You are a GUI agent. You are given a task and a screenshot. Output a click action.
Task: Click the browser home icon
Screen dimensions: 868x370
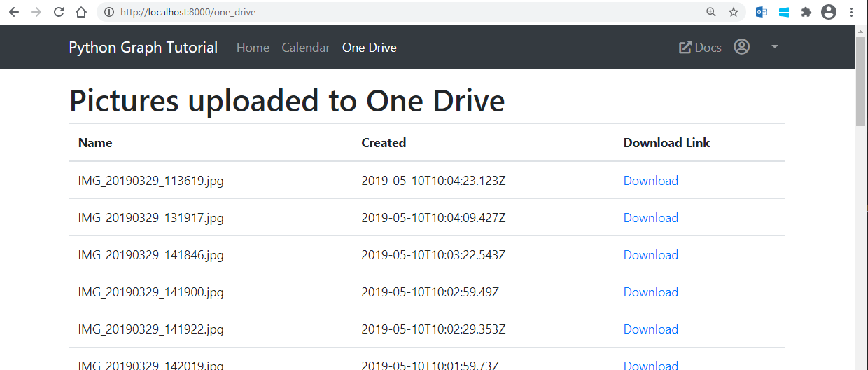(x=81, y=12)
